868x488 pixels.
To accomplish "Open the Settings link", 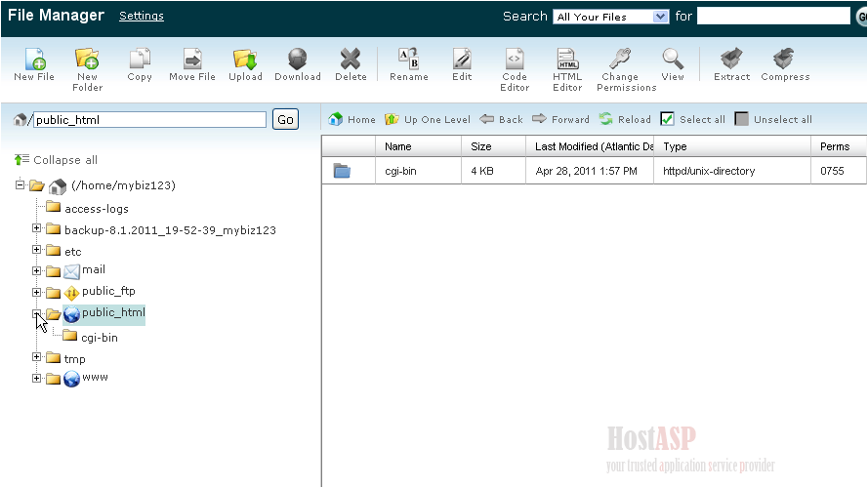I will (x=142, y=16).
